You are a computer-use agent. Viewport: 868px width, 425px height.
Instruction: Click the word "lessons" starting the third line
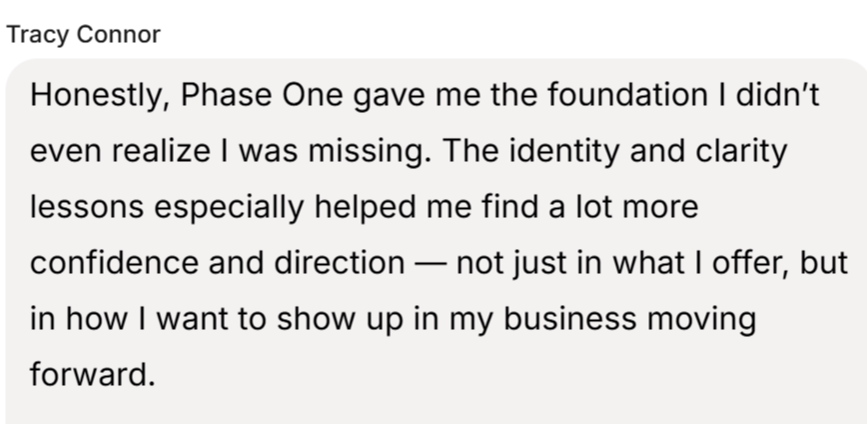point(88,208)
